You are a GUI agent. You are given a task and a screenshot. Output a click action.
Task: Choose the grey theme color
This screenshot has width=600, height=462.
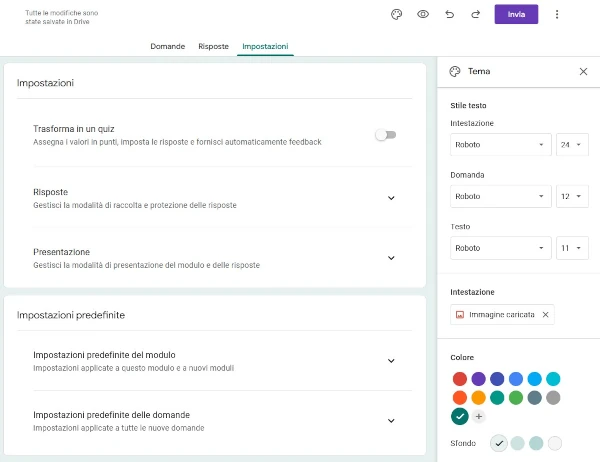553,398
